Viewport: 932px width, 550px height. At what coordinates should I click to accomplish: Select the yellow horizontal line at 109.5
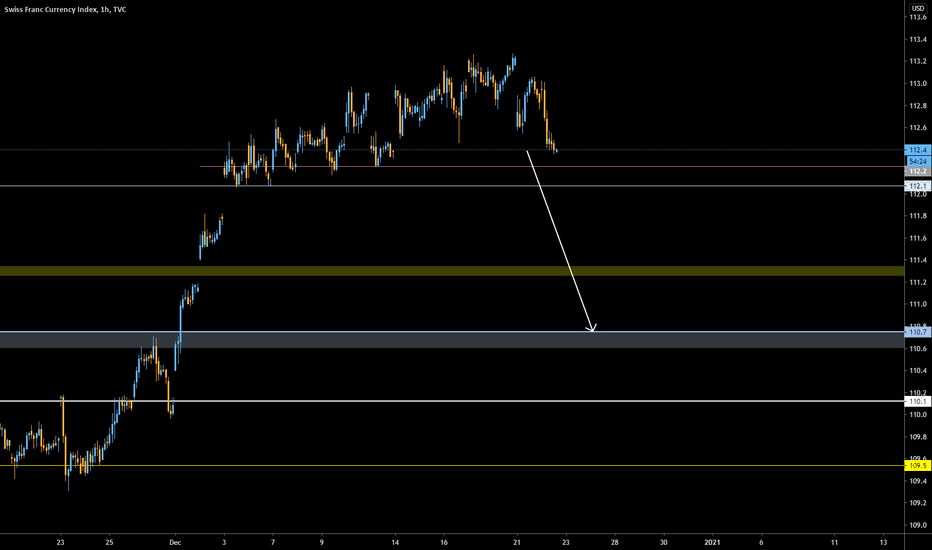452,466
